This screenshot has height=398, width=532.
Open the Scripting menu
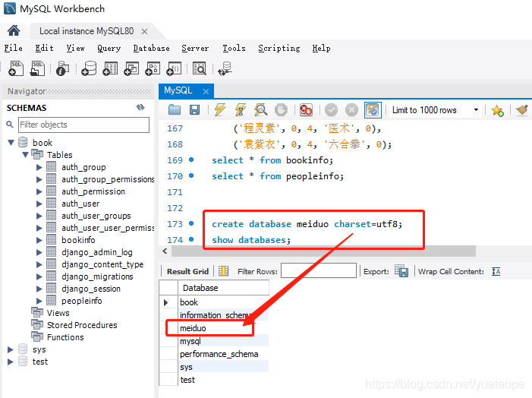[x=279, y=48]
